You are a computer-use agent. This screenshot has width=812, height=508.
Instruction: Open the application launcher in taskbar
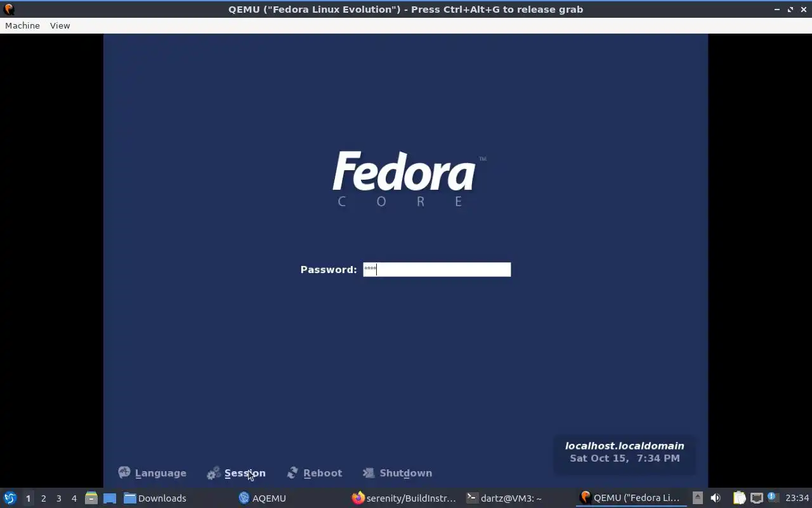coord(10,498)
